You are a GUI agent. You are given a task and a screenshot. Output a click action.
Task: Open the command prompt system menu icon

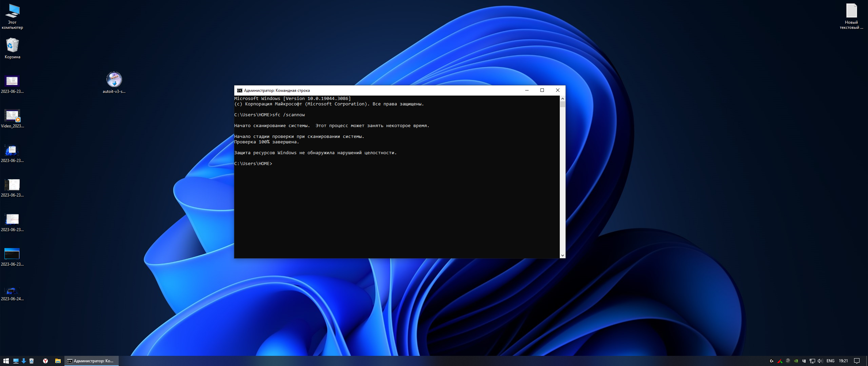[239, 90]
